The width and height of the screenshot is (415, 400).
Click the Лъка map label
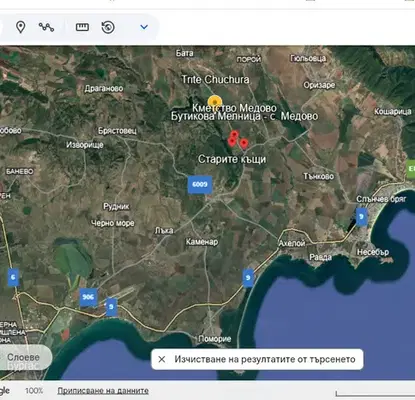[x=164, y=230]
